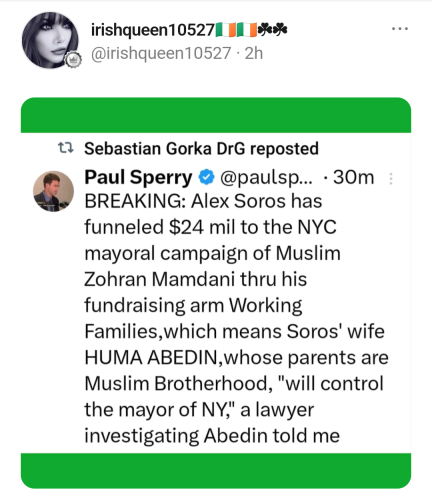Click the green banner below the tweet
Screen dimensions: 432x500
216,471
